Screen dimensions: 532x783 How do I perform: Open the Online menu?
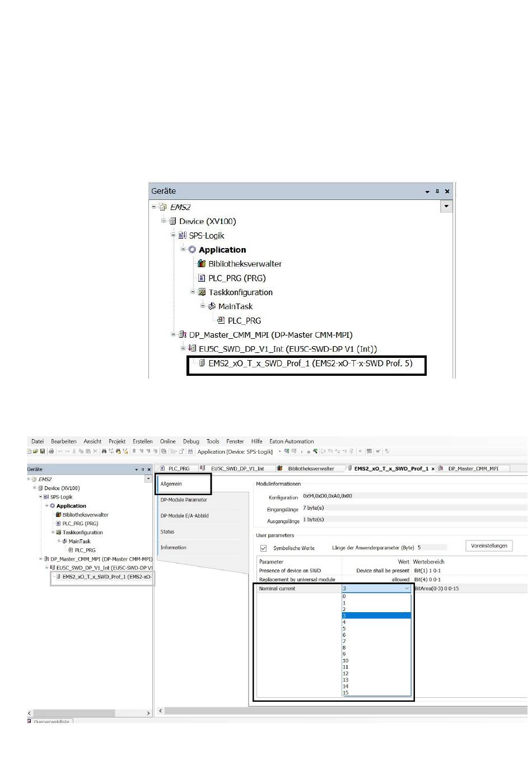coord(168,441)
